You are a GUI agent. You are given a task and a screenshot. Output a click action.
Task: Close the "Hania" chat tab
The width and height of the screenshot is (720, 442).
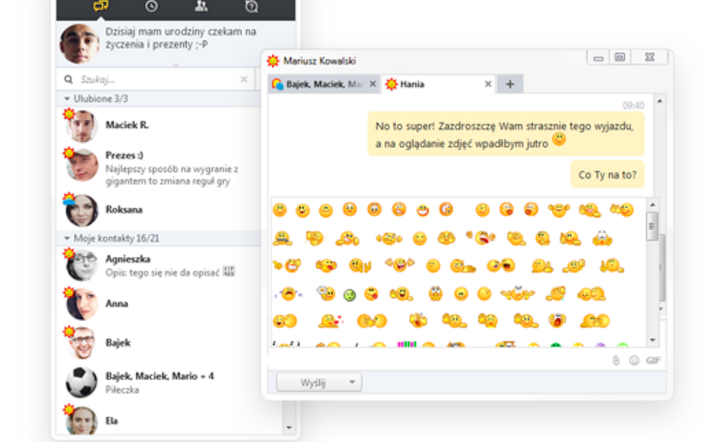click(x=488, y=84)
